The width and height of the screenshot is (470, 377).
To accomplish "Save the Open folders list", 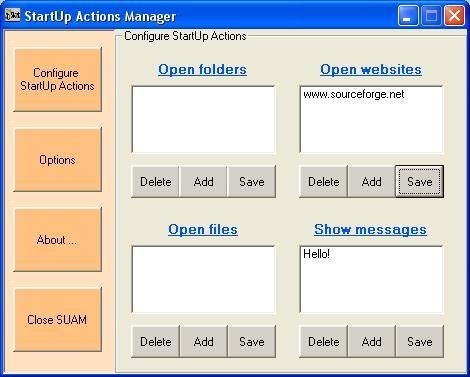I will point(252,182).
